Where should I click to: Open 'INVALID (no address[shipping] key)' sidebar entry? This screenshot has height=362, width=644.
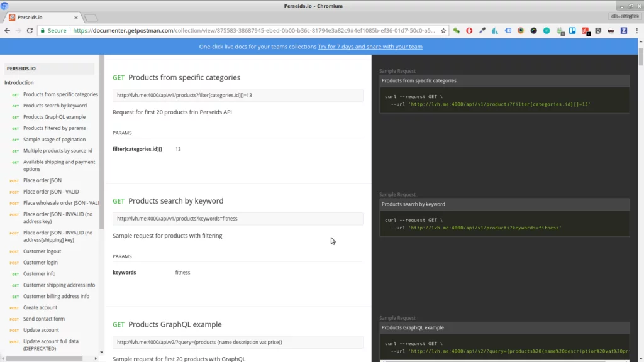[x=57, y=236]
